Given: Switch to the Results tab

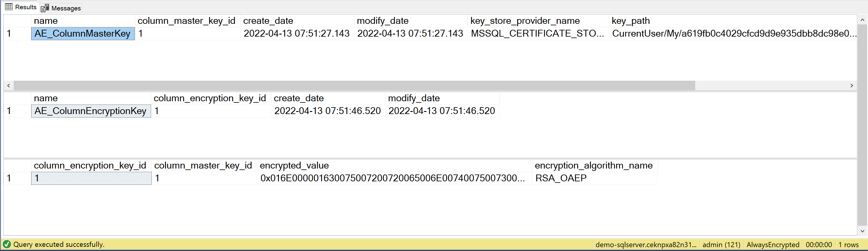Looking at the screenshot, I should click(21, 7).
